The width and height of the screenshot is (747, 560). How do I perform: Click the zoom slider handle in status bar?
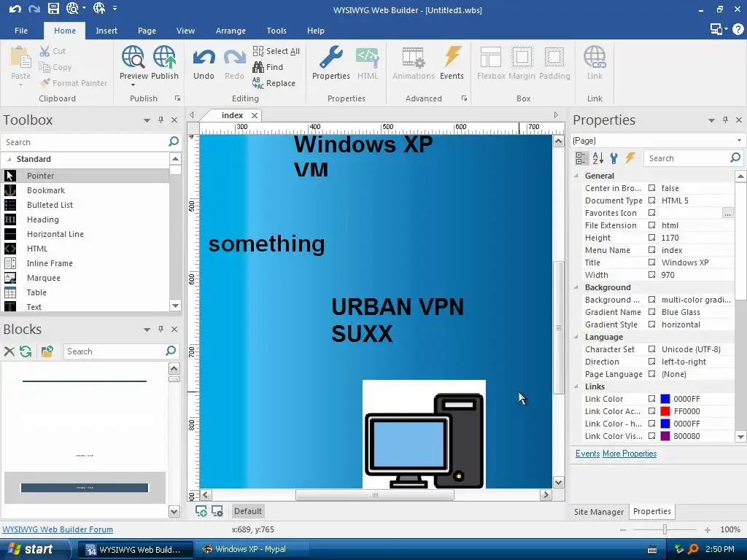(665, 529)
